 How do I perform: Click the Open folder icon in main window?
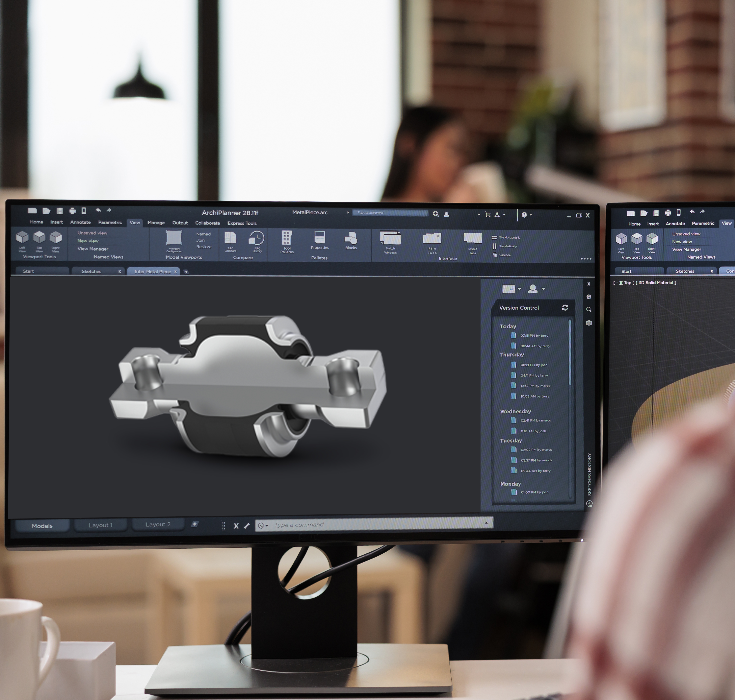pyautogui.click(x=46, y=211)
